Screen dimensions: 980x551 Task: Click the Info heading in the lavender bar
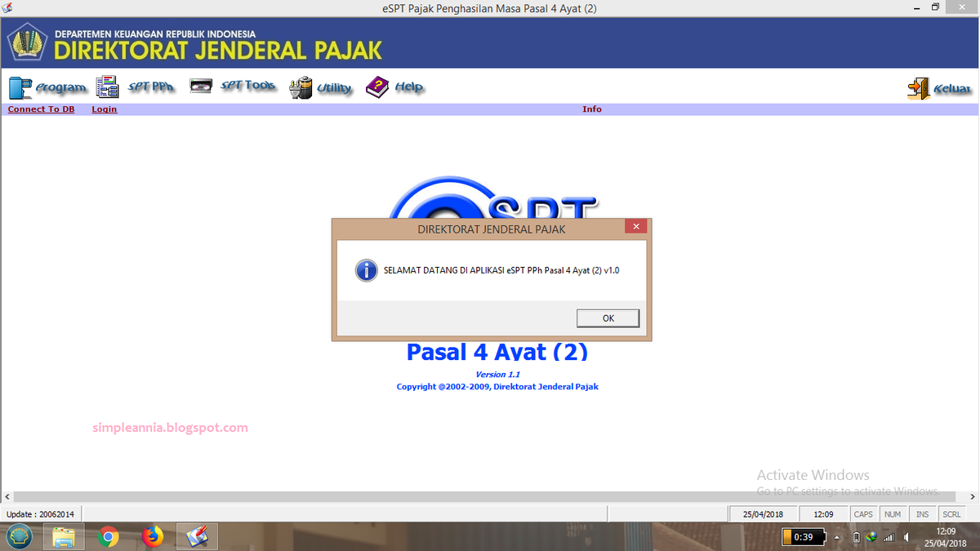tap(592, 109)
